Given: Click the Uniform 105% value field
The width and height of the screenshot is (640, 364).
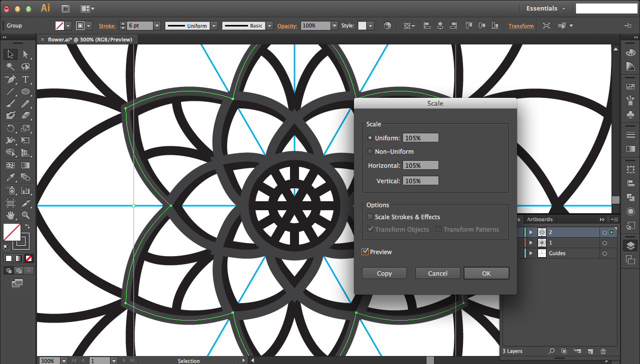Looking at the screenshot, I should pyautogui.click(x=420, y=138).
